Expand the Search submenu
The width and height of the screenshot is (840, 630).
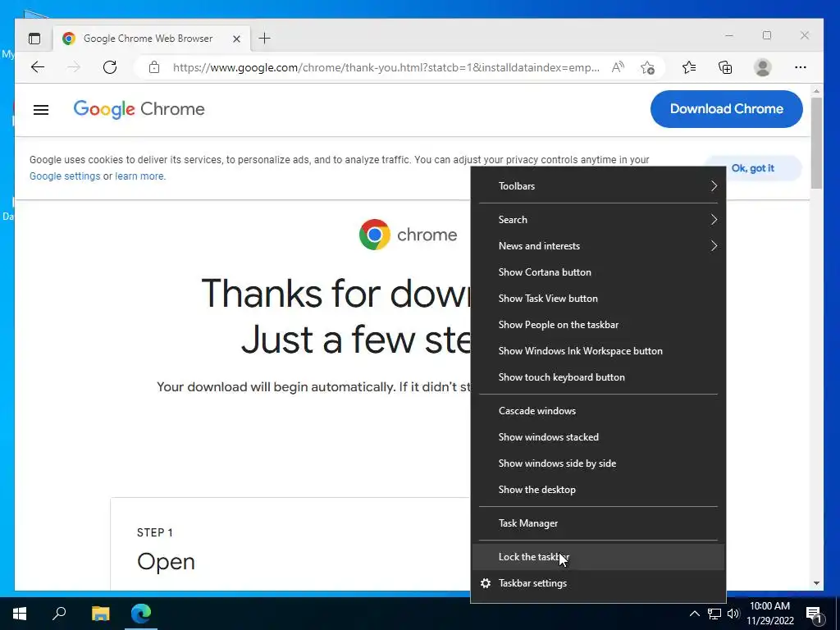pyautogui.click(x=598, y=220)
